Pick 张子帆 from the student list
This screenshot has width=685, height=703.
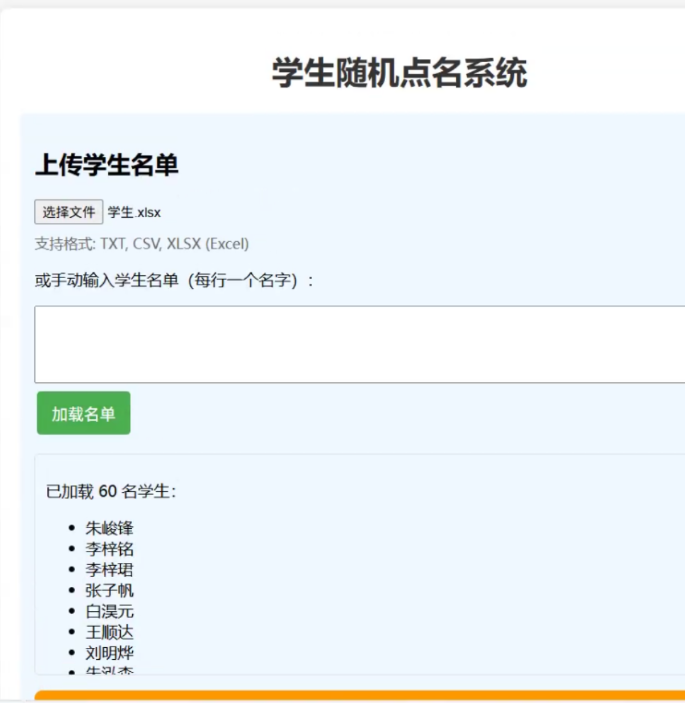tap(109, 590)
